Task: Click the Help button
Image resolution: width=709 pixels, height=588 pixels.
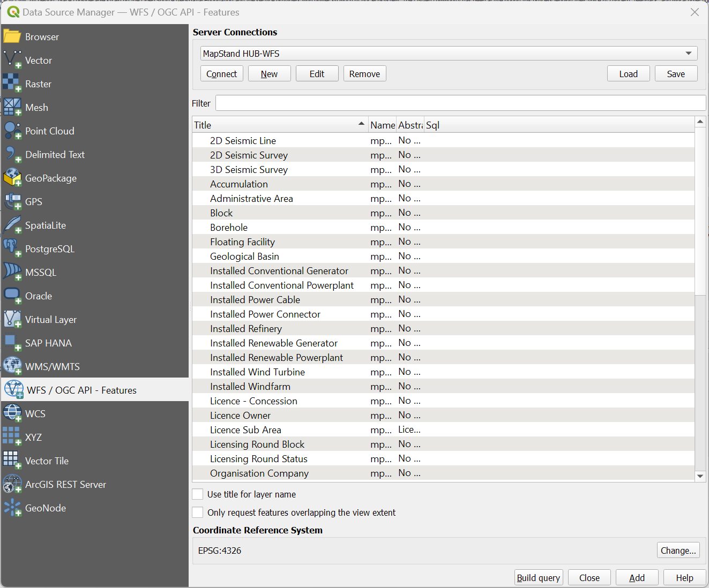Action: click(685, 578)
